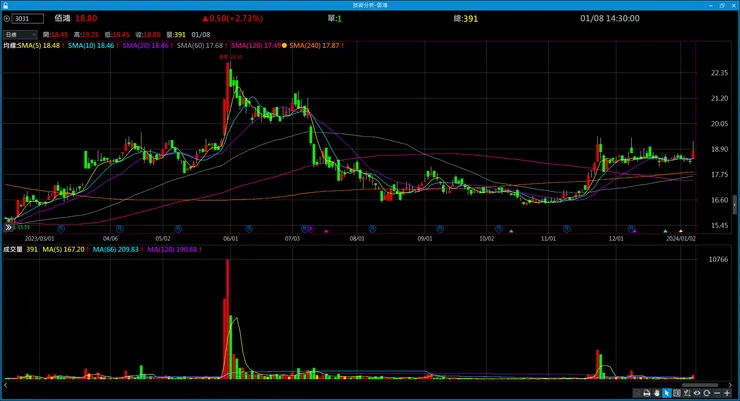
Task: Select the arrow pointer tool
Action: [666, 393]
